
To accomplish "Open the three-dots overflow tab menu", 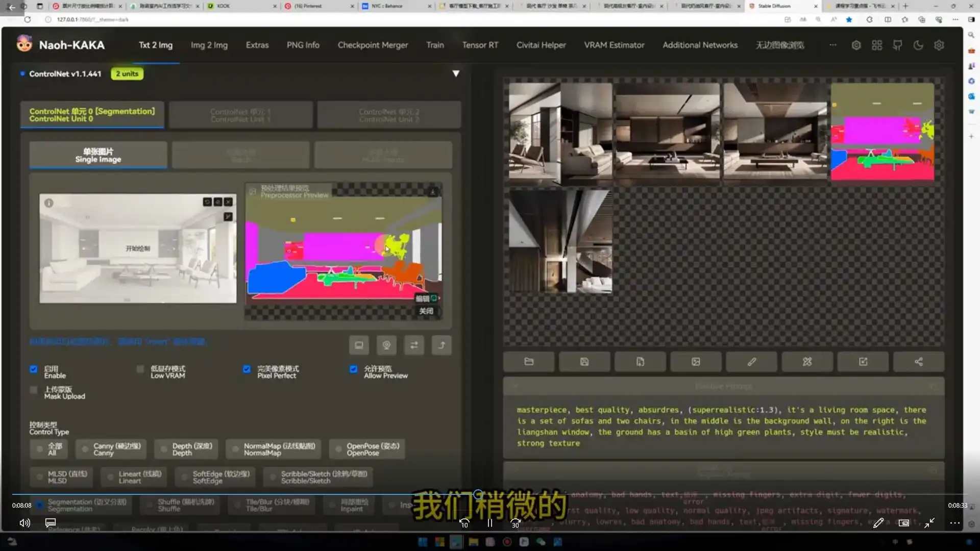I will click(832, 45).
